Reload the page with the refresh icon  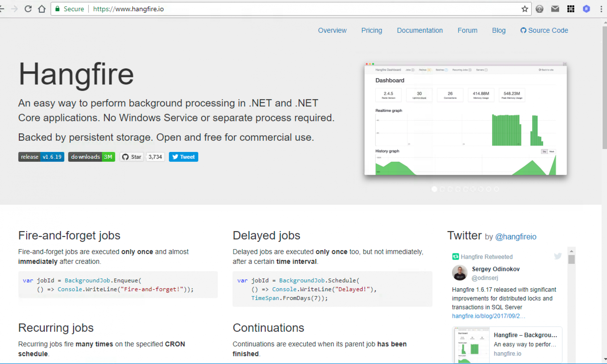28,9
